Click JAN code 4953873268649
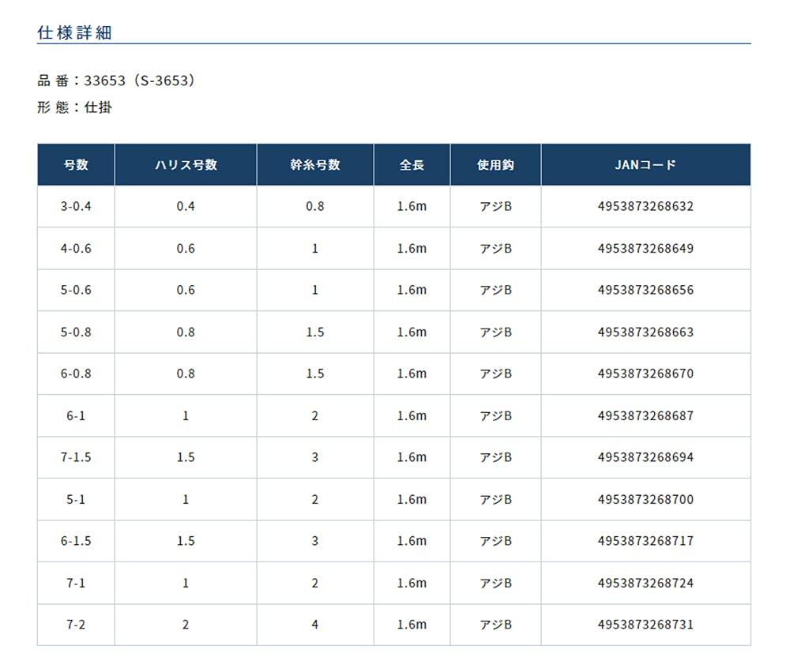This screenshot has width=790, height=672. 646,248
